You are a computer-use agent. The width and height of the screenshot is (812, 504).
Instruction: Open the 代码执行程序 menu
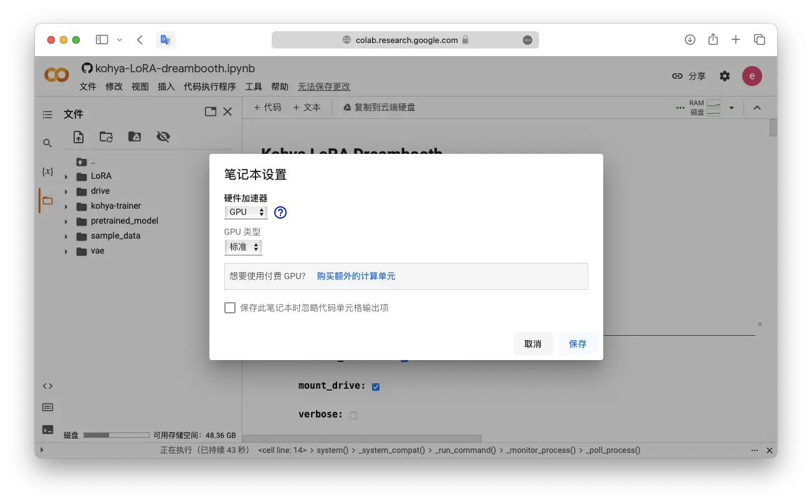209,87
